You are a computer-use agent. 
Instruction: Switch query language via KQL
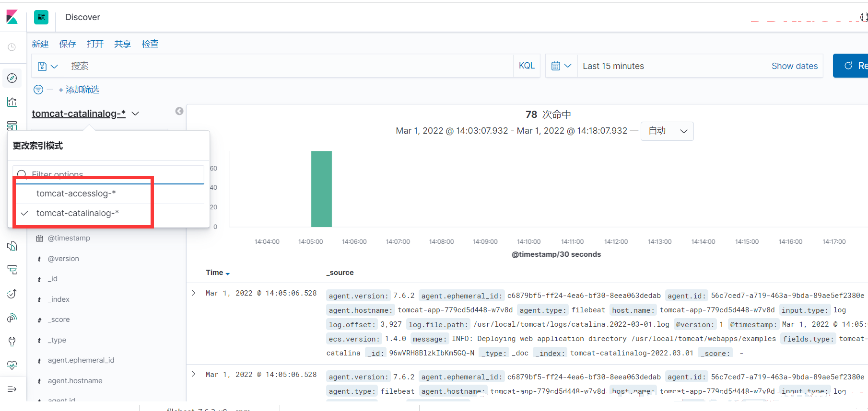(527, 66)
